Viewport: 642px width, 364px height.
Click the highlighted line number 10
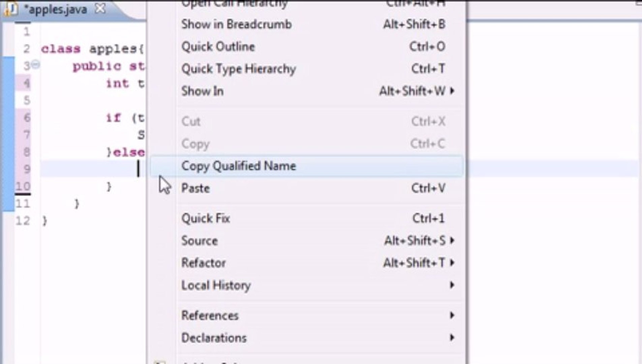coord(24,185)
